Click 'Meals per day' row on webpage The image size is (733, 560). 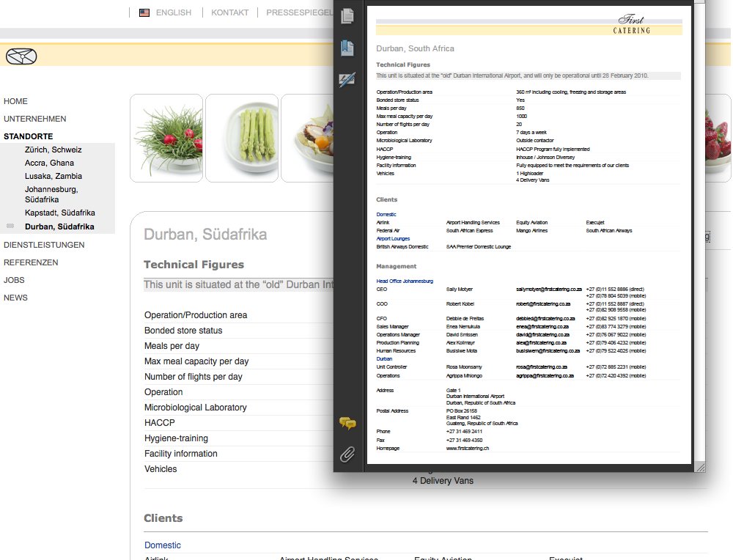[x=172, y=346]
